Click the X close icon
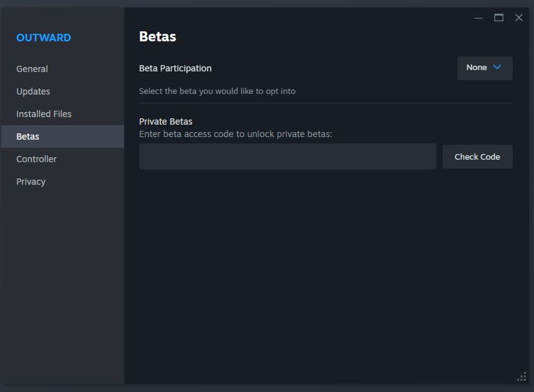This screenshot has height=392, width=534. tap(518, 18)
